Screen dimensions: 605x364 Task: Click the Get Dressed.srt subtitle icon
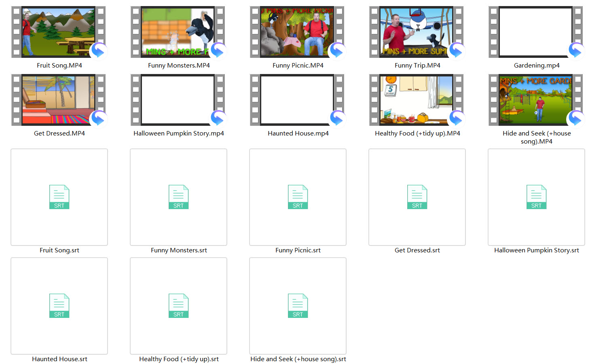417,197
